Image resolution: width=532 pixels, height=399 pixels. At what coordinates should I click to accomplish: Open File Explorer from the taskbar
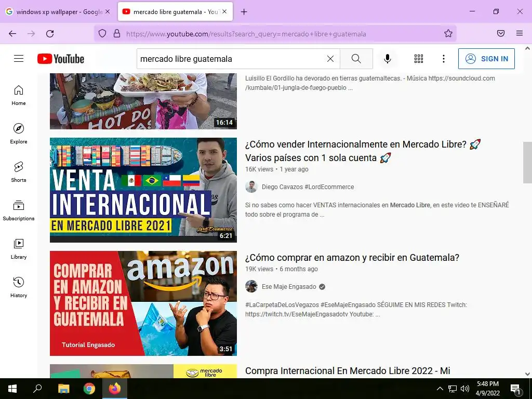(63, 389)
